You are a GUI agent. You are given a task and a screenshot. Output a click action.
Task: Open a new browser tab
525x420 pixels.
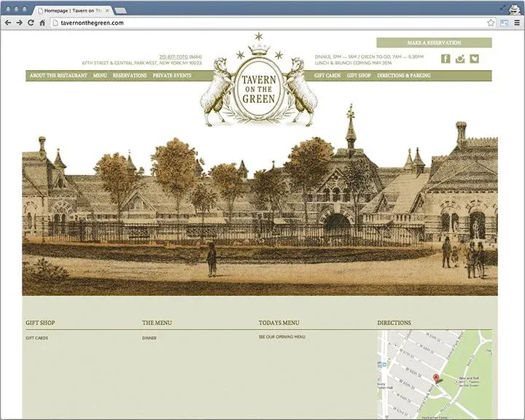(x=120, y=11)
